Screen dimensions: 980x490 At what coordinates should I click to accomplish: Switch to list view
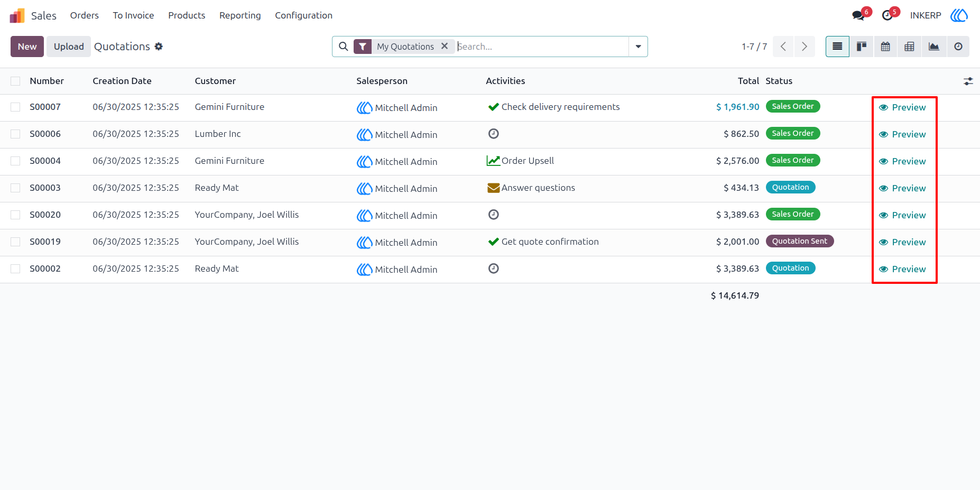click(837, 47)
